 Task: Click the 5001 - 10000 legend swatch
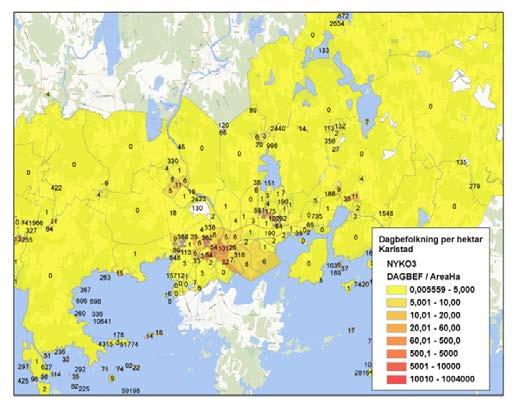coord(396,366)
